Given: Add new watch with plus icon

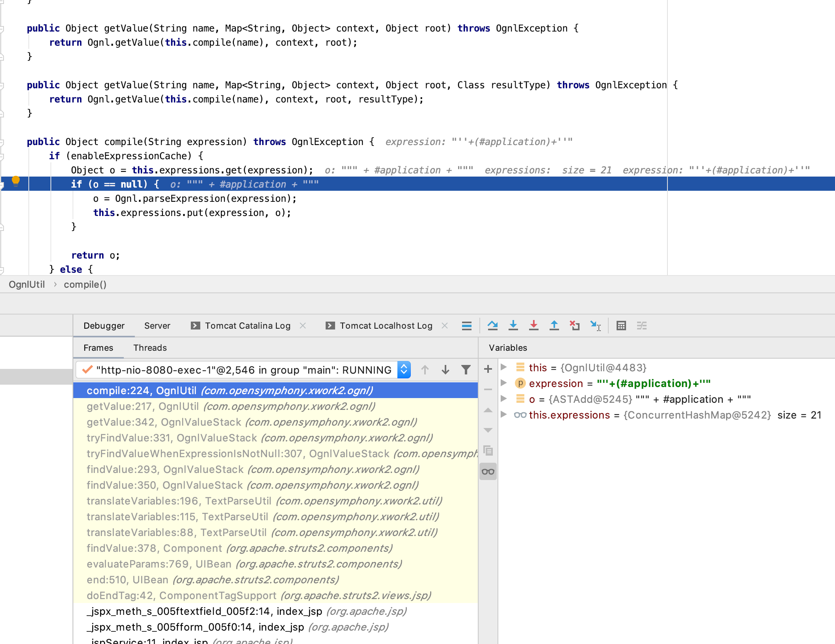Looking at the screenshot, I should 488,369.
